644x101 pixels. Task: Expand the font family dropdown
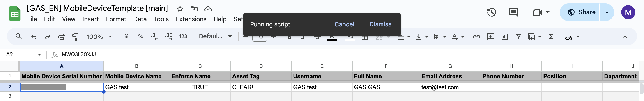tap(215, 37)
